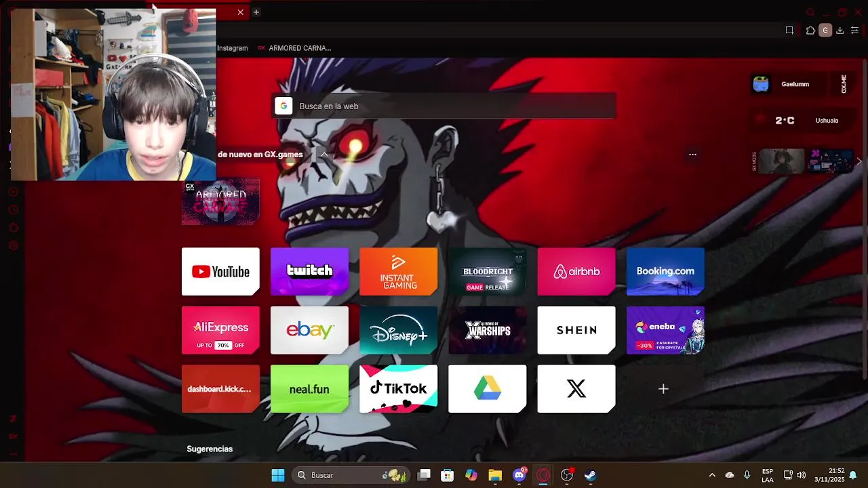Image resolution: width=868 pixels, height=488 pixels.
Task: Open the downloads icon
Action: pos(840,30)
